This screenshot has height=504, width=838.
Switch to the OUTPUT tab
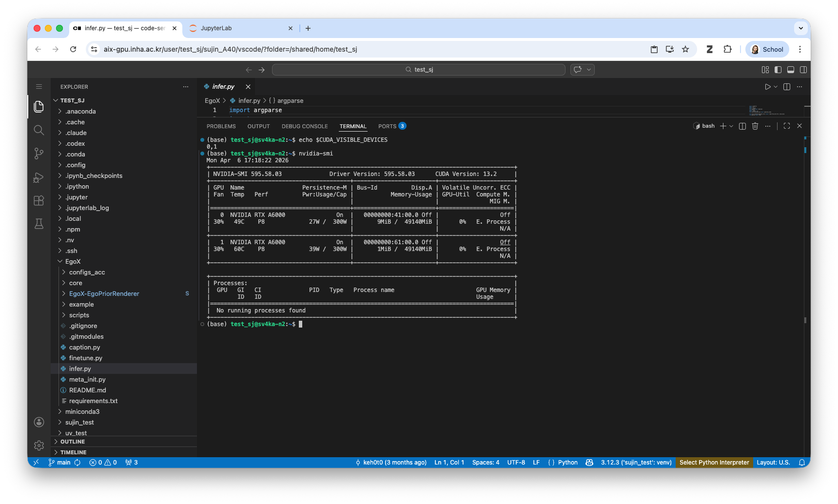(x=258, y=126)
